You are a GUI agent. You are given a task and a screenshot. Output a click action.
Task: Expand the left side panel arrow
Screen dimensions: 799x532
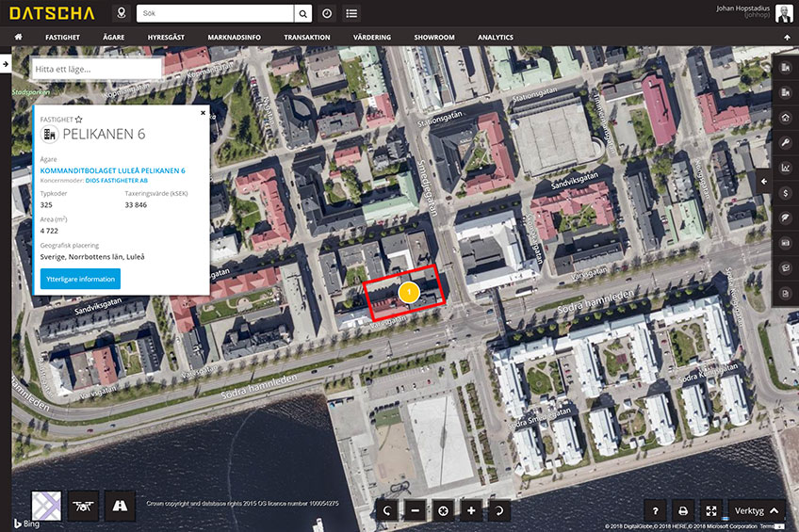point(5,64)
